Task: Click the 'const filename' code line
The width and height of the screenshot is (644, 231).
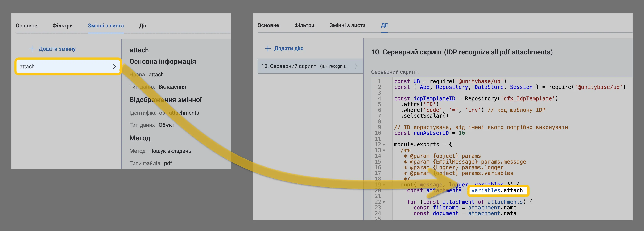Action: [x=465, y=208]
